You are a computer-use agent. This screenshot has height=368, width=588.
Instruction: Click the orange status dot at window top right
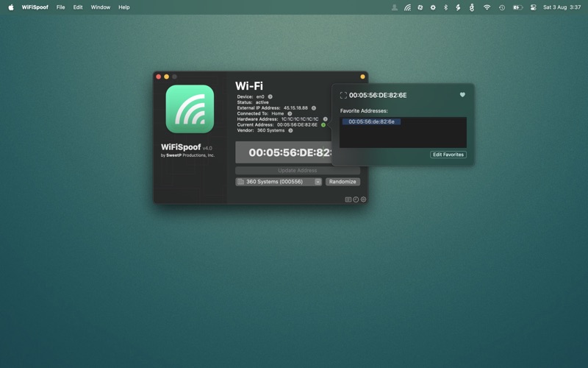tap(362, 77)
